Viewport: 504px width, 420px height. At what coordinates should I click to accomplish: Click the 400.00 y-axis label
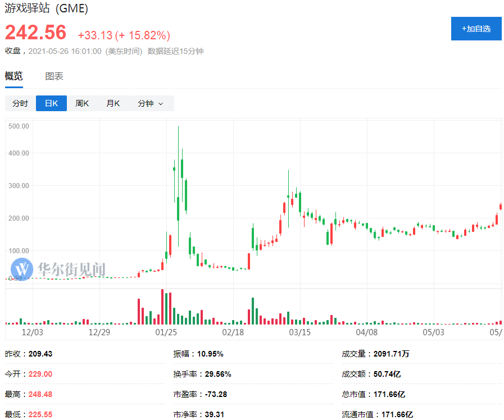19,153
